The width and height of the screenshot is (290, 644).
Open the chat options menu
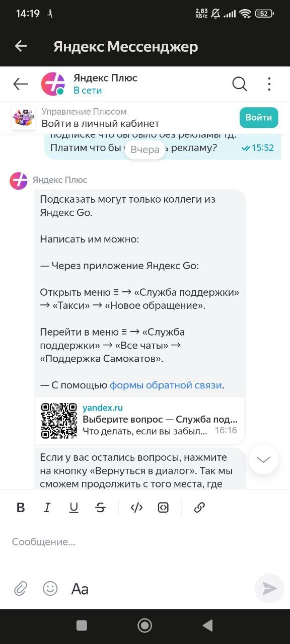pyautogui.click(x=269, y=84)
